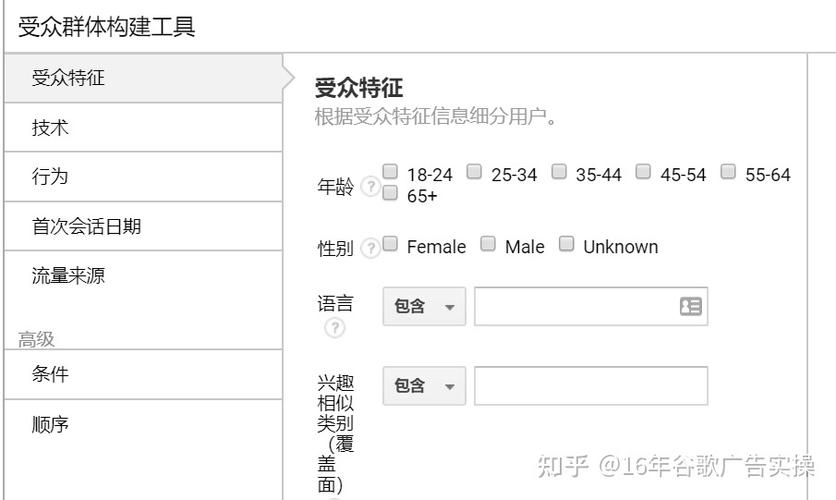Open the gender (性别) help question-mark icon
The image size is (836, 500).
click(x=370, y=248)
